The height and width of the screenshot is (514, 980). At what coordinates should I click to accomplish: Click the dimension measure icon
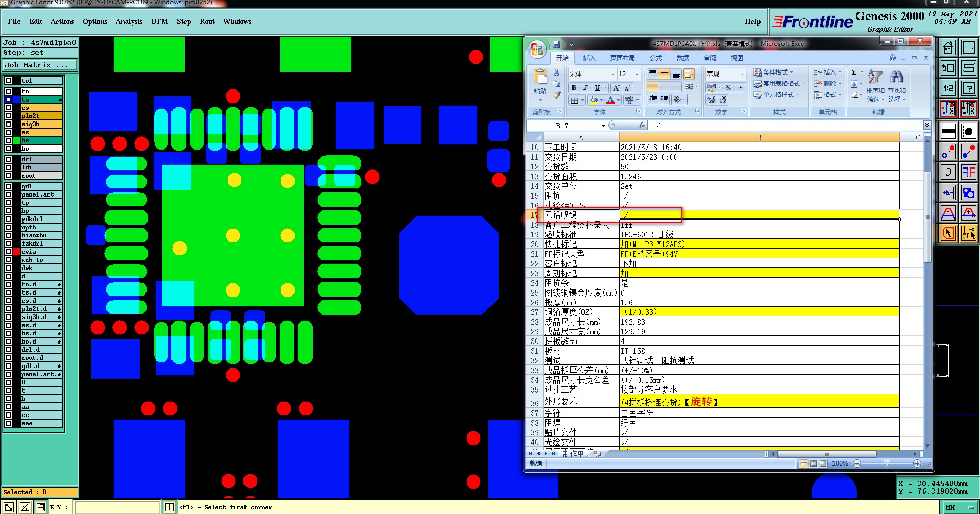click(948, 192)
